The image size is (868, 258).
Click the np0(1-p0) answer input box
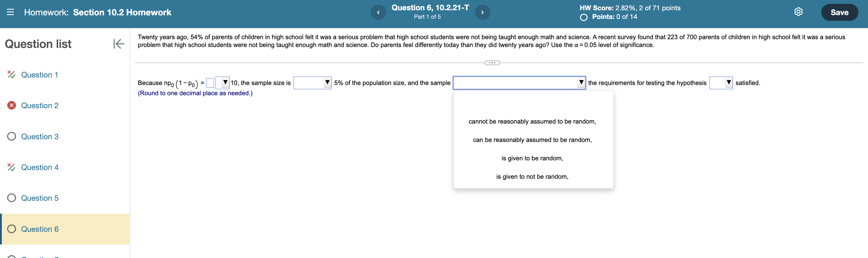210,83
